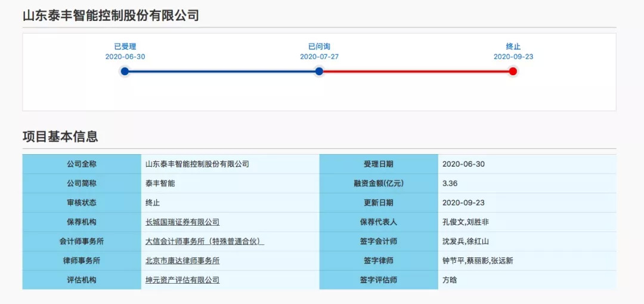Screen dimensions: 644x304
Task: Click the 评估机构 header cell
Action: [82, 280]
